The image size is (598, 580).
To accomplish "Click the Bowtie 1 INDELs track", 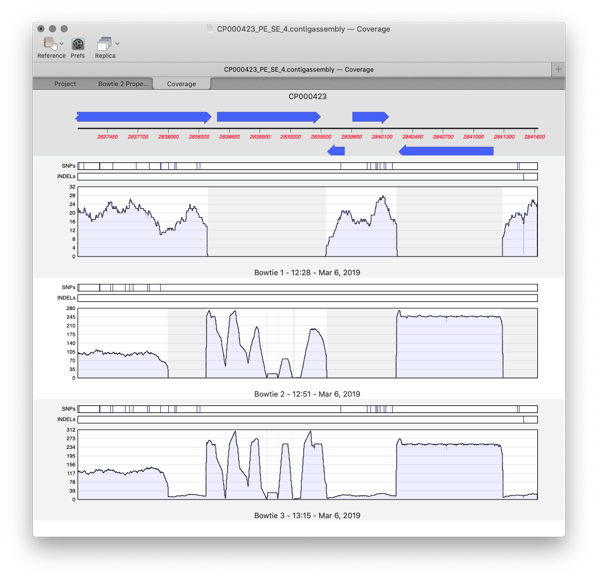I will pos(307,177).
